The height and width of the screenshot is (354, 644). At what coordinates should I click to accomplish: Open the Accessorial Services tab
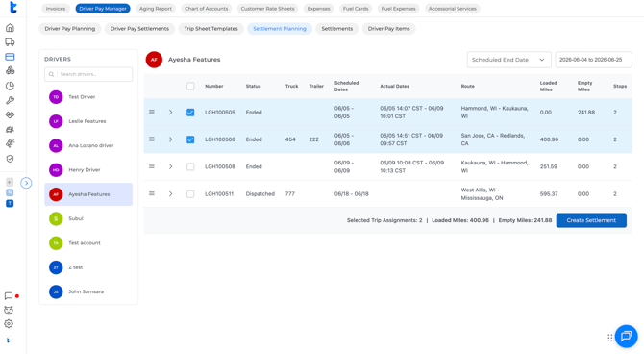[x=452, y=9]
